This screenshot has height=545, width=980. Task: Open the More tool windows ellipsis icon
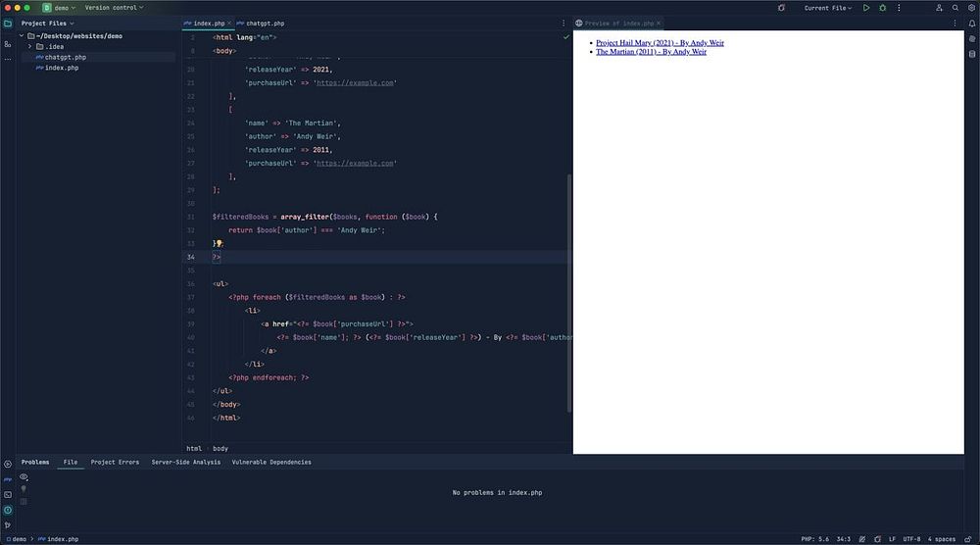8,60
